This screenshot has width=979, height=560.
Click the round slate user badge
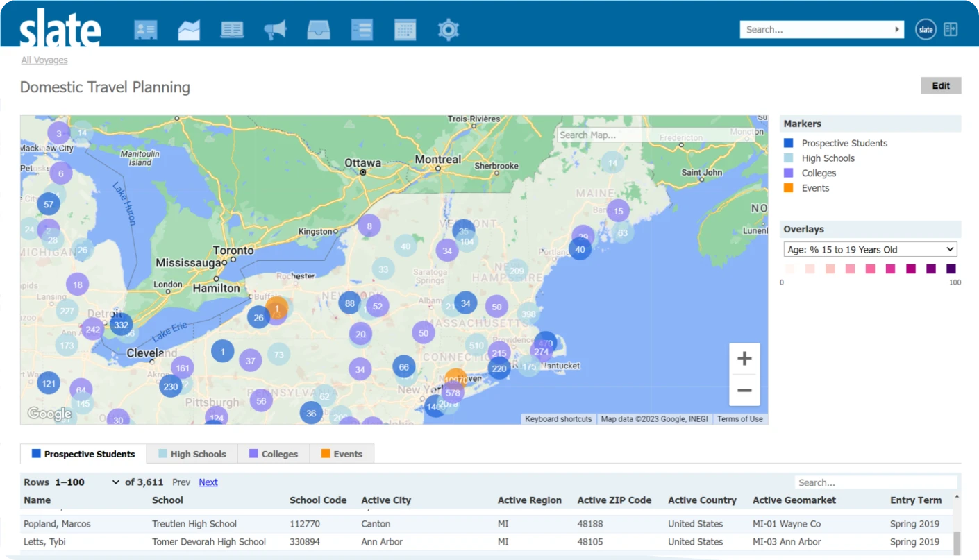tap(925, 29)
